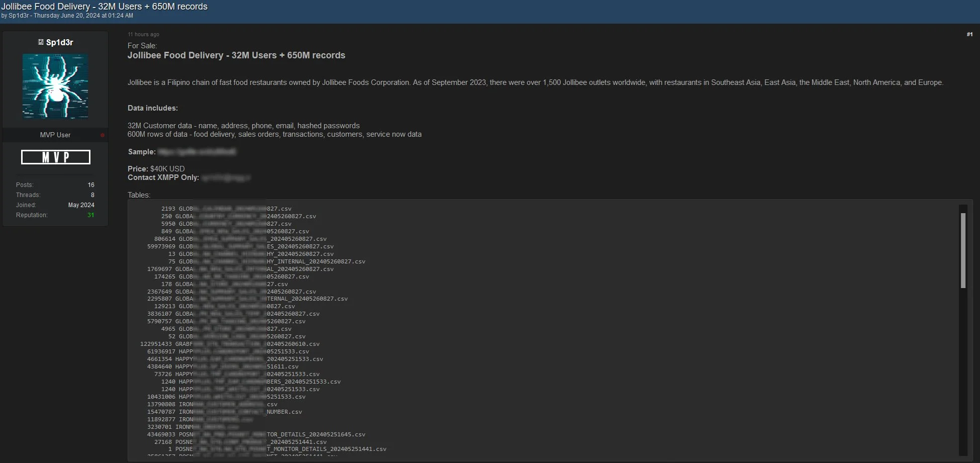Click the blurred Sample link
The image size is (980, 463).
(197, 152)
